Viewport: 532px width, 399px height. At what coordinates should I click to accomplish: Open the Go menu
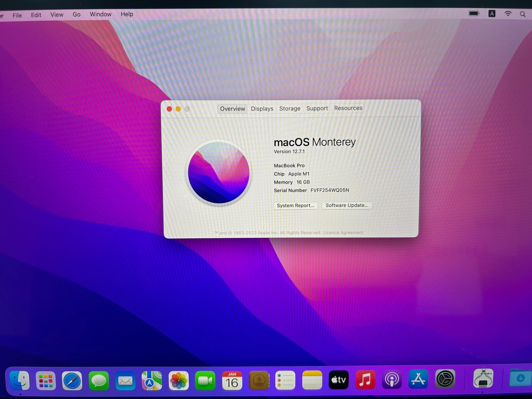point(77,15)
